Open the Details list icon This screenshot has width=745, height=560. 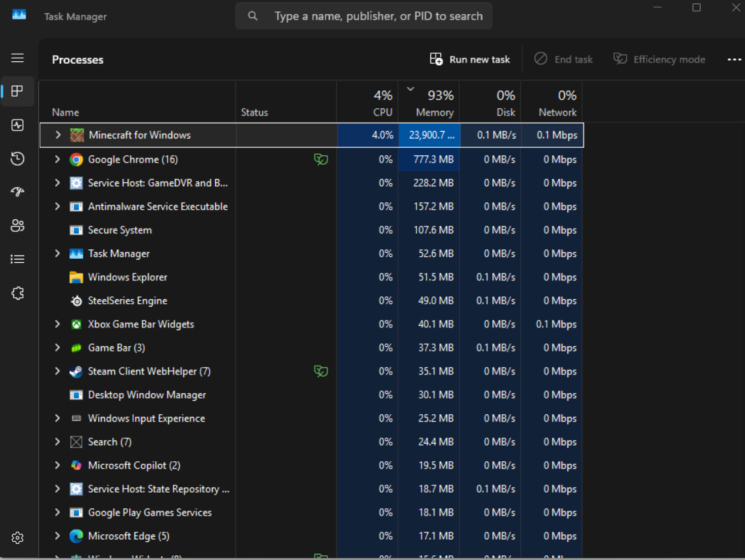click(17, 259)
